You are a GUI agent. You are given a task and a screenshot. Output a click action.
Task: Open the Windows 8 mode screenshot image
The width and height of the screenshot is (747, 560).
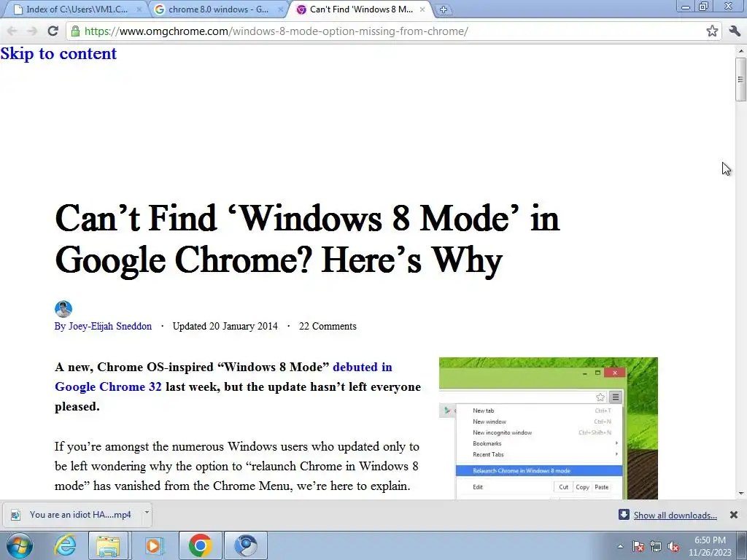click(549, 428)
